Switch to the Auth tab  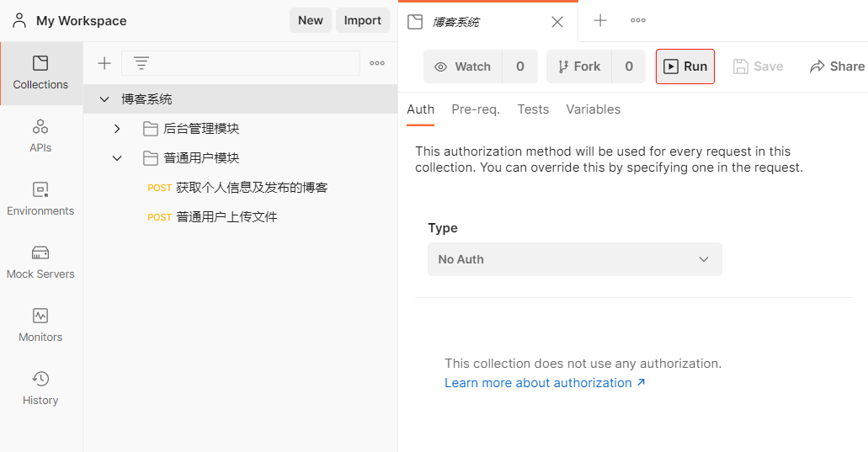[x=421, y=109]
